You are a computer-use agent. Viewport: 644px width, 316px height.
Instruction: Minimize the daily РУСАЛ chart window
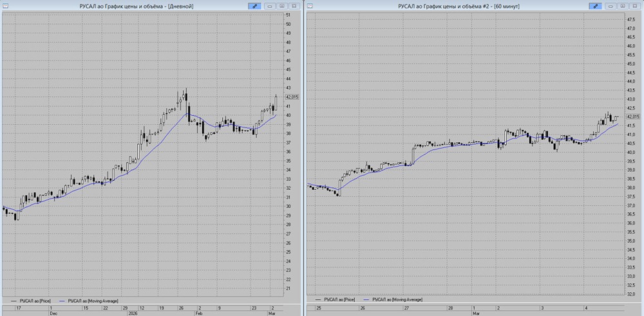point(270,6)
